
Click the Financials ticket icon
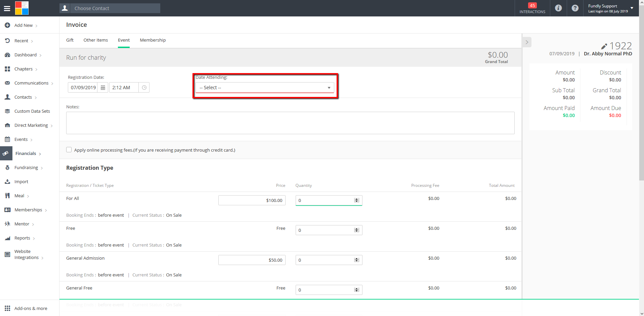coord(6,153)
